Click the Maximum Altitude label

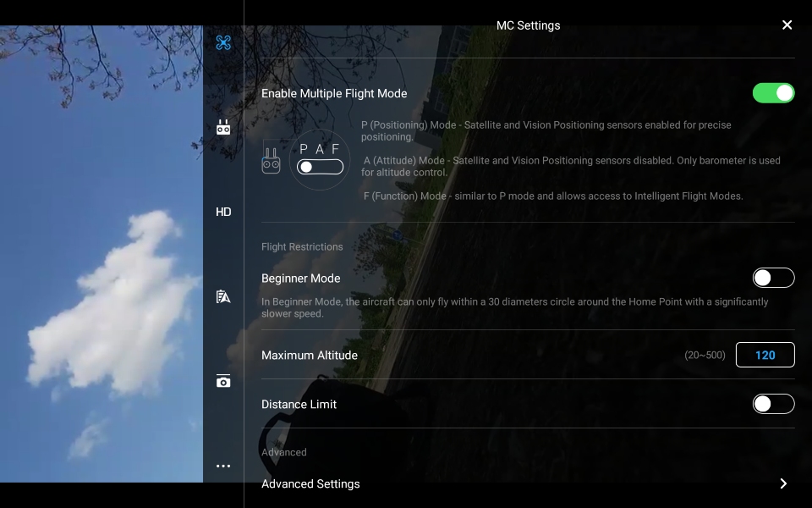coord(310,355)
